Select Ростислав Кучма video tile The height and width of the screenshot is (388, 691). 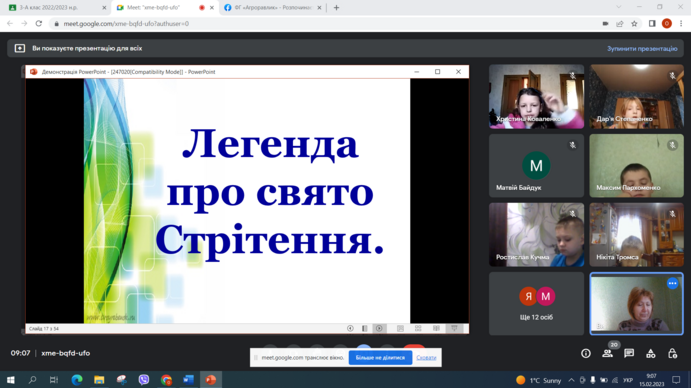pyautogui.click(x=536, y=235)
